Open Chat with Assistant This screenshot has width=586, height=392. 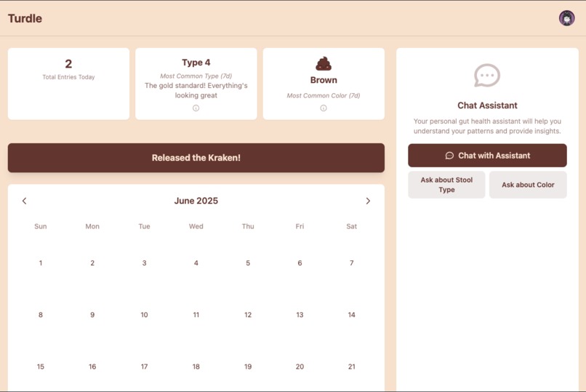point(487,156)
